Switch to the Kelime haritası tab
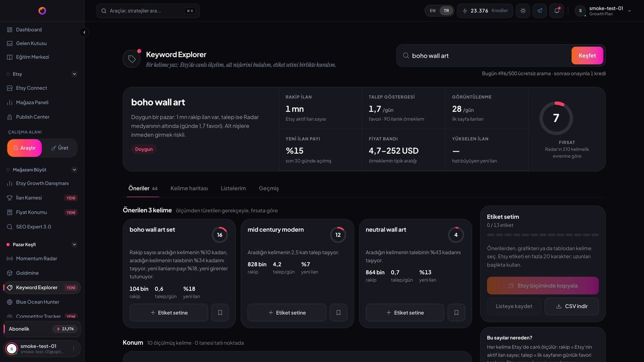This screenshot has height=362, width=644. pyautogui.click(x=189, y=188)
